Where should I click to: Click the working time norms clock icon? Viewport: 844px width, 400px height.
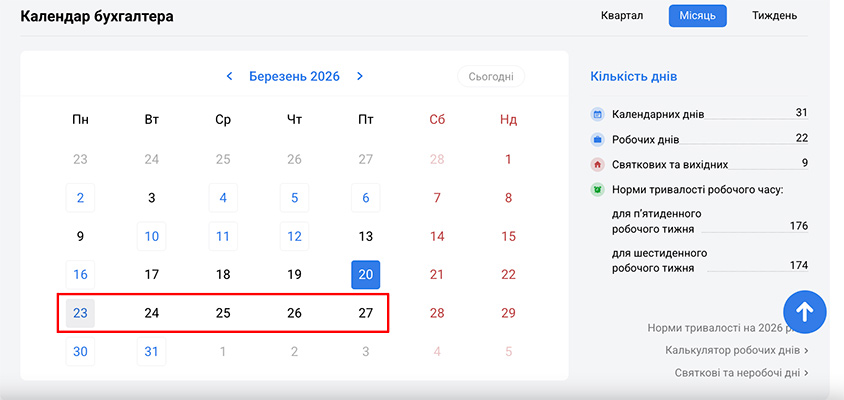coord(597,189)
